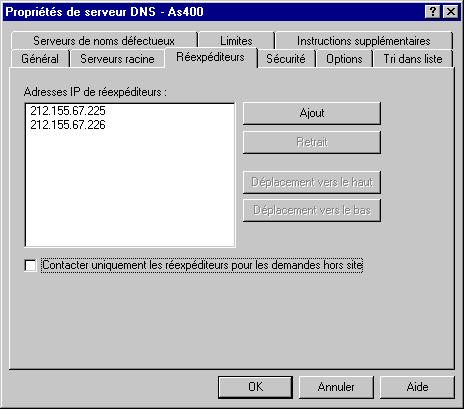The width and height of the screenshot is (464, 409).
Task: Close the DNS properties dialog with X
Action: point(451,12)
